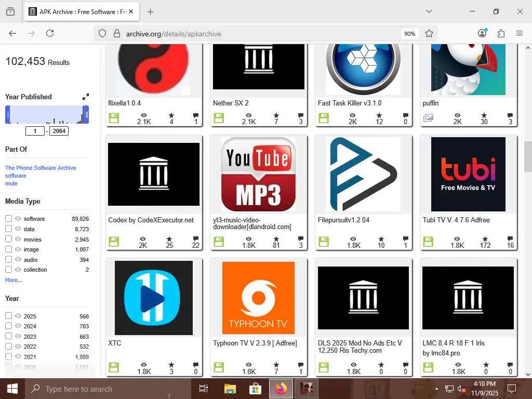Image resolution: width=532 pixels, height=399 pixels.
Task: Open the software collection link
Action: [x=16, y=176]
